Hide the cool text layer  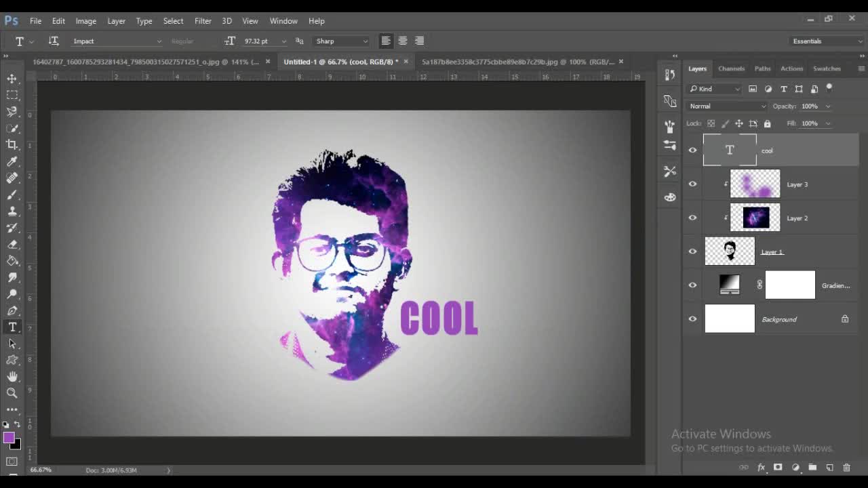[692, 150]
